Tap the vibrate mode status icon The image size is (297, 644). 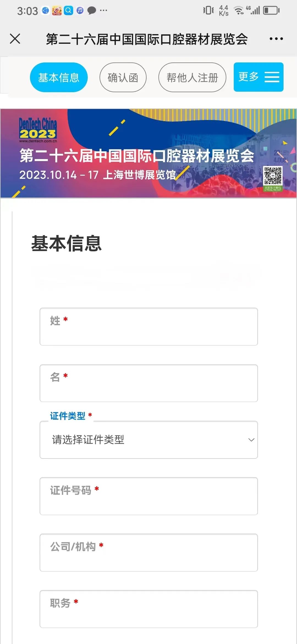(x=208, y=10)
